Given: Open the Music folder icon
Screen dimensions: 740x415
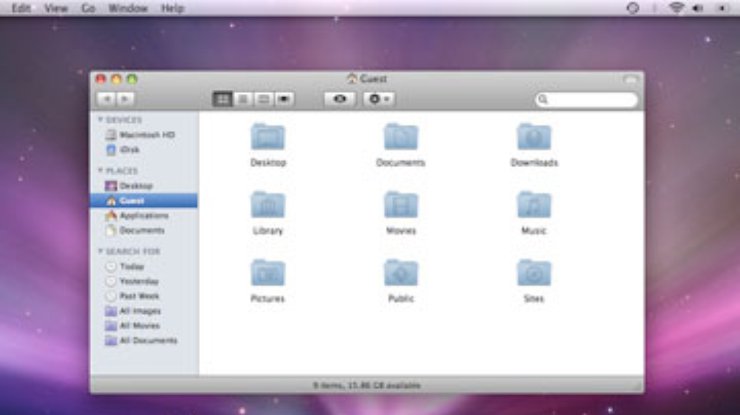Looking at the screenshot, I should point(534,204).
